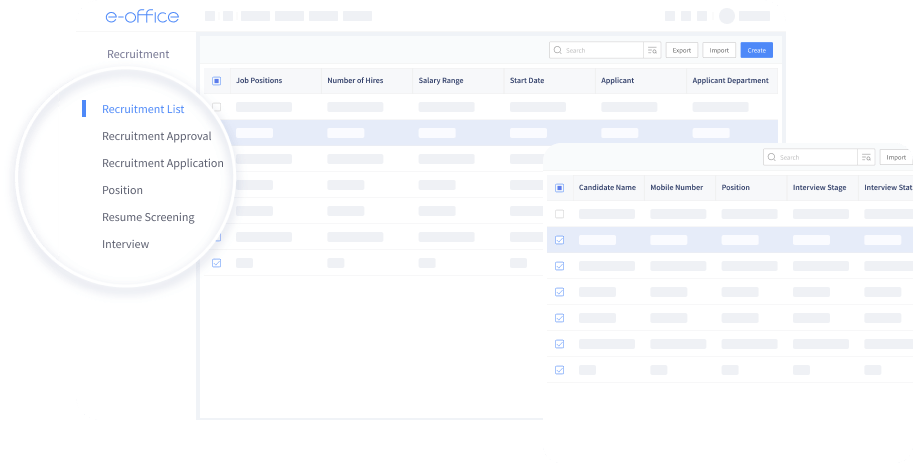Click the e-office logo

[x=142, y=16]
